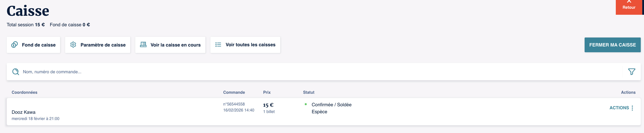
Task: Click the coins icon on Fond de caisse
Action: point(14,44)
